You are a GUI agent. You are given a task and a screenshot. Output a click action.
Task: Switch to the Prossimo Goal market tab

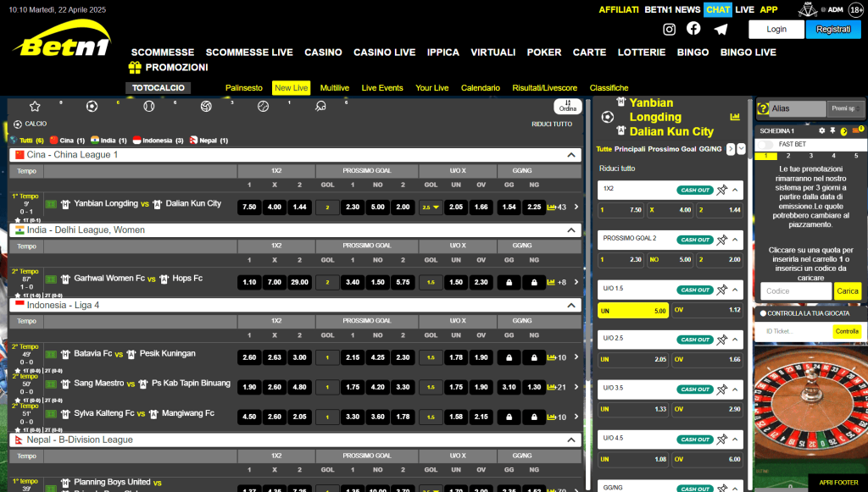point(670,147)
